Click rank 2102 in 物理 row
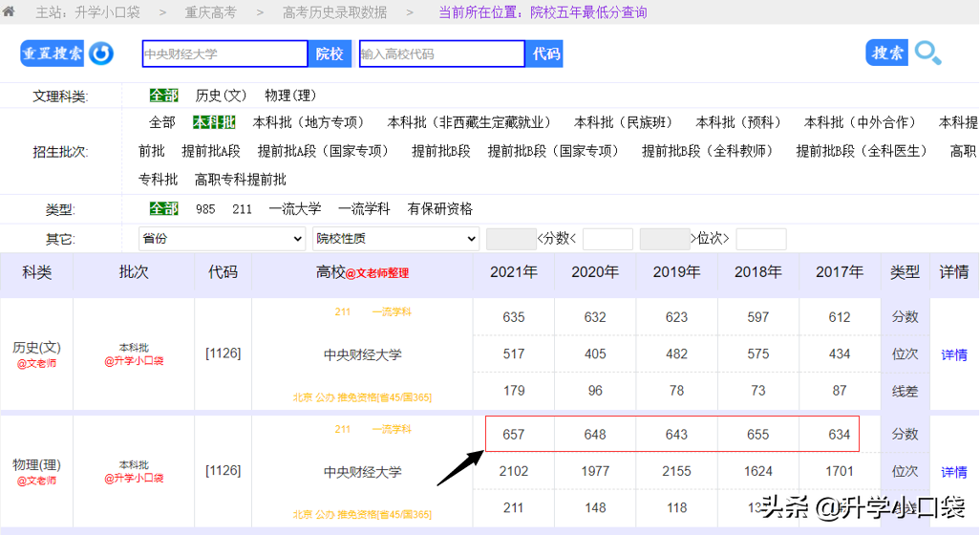Image resolution: width=980 pixels, height=535 pixels. 514,471
